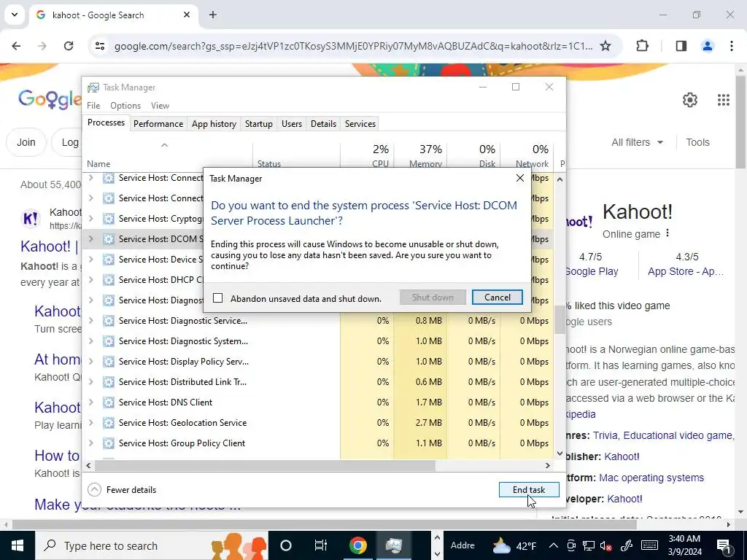The height and width of the screenshot is (560, 747).
Task: Expand Service Host: Distributed Link Tracking row
Action: coord(91,382)
